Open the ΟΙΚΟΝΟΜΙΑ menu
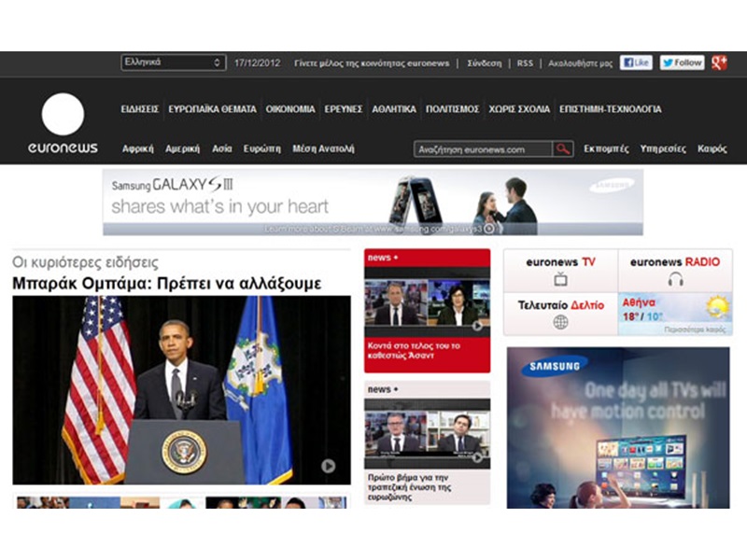 (x=290, y=109)
